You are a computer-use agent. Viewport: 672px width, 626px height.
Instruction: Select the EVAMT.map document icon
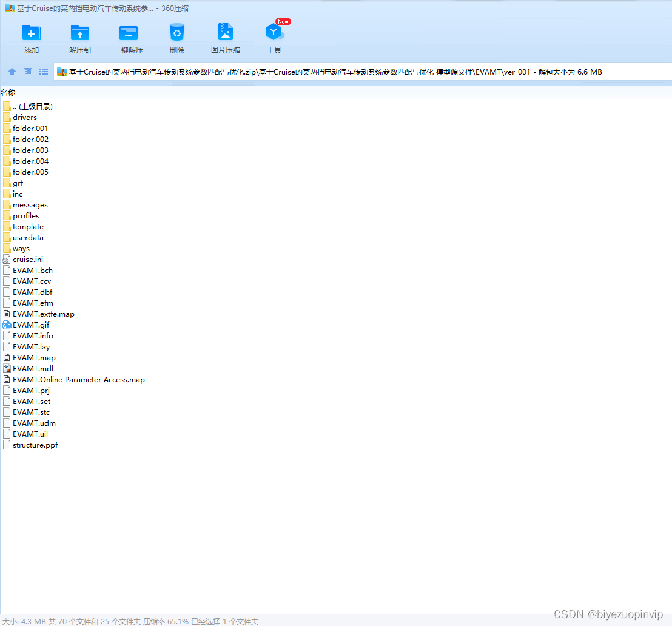7,358
